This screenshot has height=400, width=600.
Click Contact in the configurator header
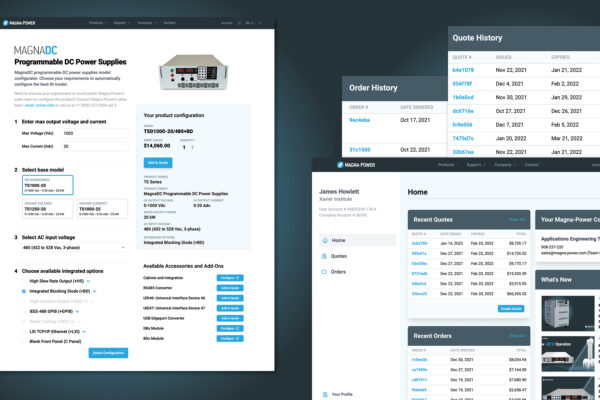pyautogui.click(x=170, y=23)
